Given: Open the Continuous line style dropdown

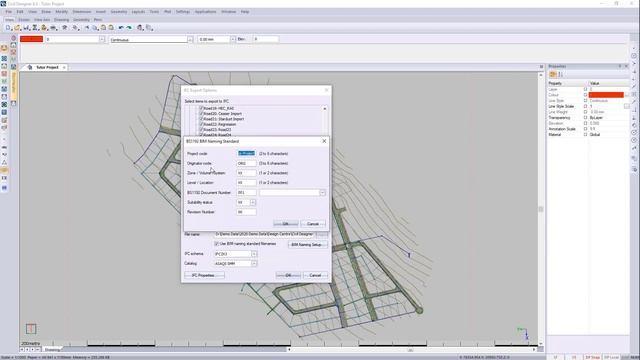Looking at the screenshot, I should click(x=190, y=39).
